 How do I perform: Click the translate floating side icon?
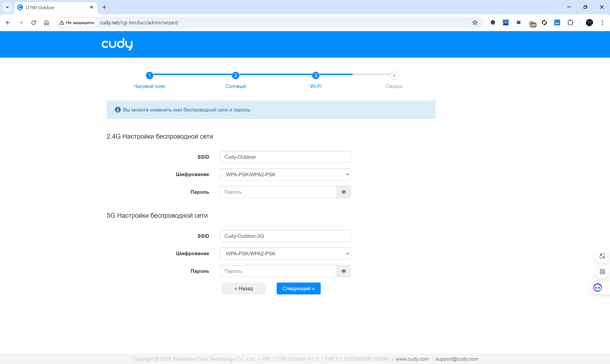[x=602, y=256]
